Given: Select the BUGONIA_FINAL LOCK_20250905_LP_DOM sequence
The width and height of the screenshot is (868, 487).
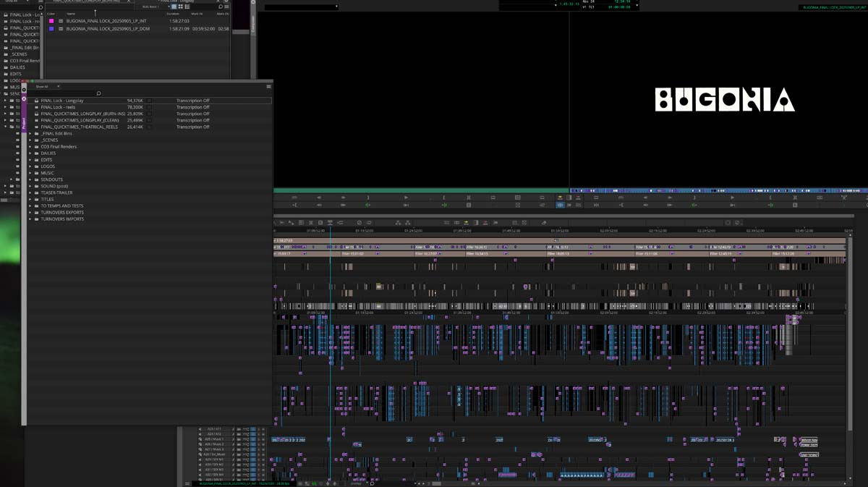Looking at the screenshot, I should click(x=108, y=29).
